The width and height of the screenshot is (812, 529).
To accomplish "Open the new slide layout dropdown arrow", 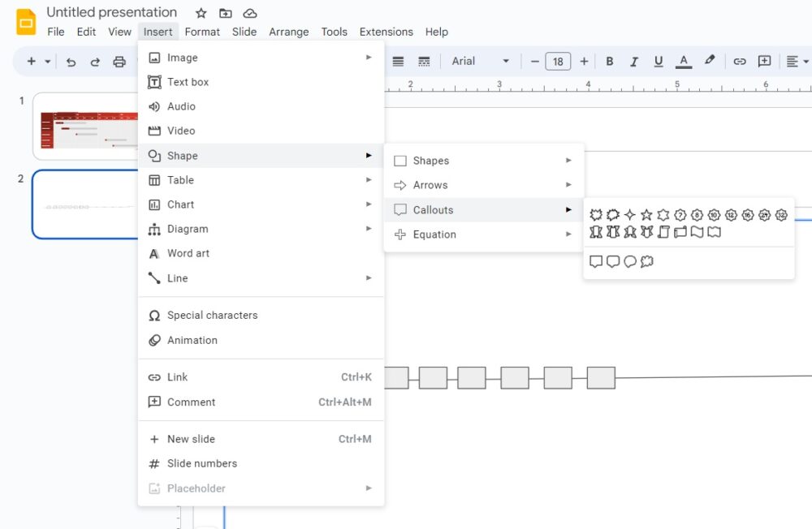I will [x=48, y=62].
